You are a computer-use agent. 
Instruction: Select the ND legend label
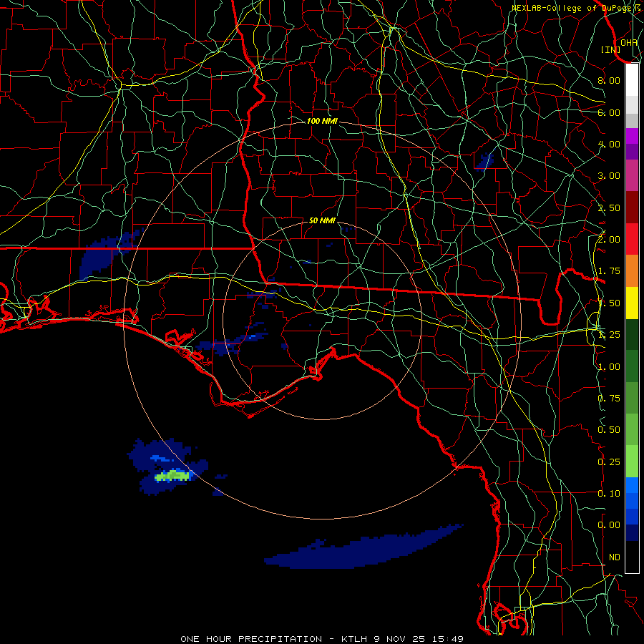click(615, 557)
